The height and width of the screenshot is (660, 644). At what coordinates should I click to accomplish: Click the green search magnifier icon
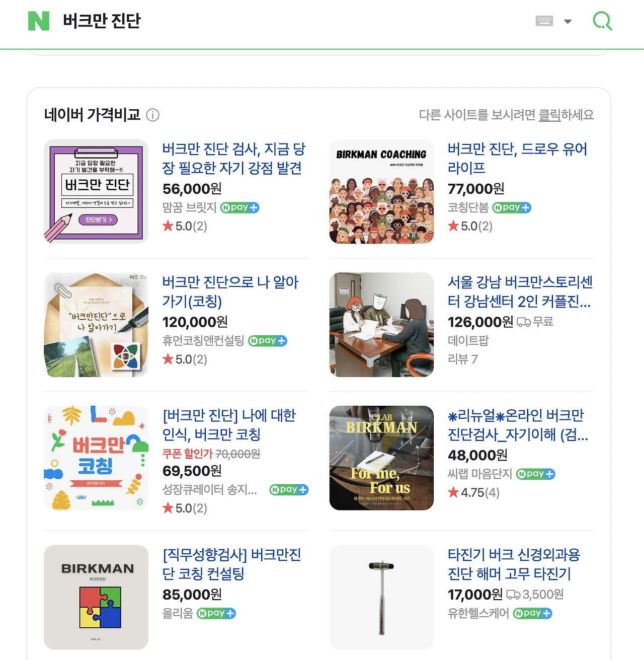[x=602, y=21]
